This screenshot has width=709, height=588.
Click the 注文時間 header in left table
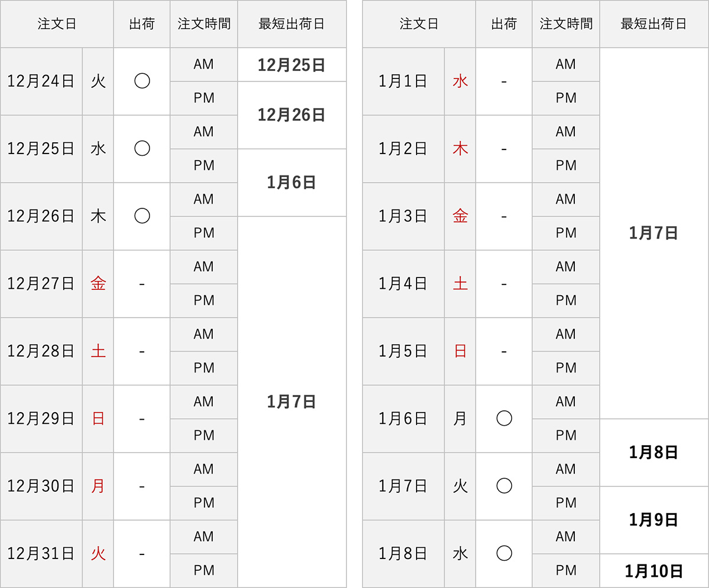(204, 24)
